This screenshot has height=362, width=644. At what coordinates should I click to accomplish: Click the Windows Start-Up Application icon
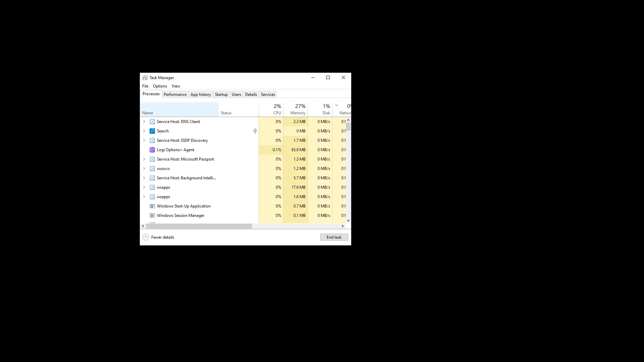152,206
